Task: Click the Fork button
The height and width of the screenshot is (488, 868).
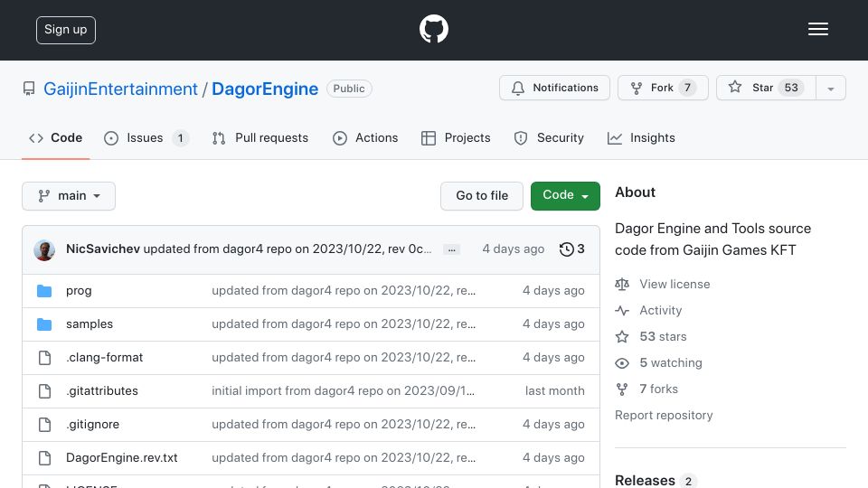Action: pos(663,88)
